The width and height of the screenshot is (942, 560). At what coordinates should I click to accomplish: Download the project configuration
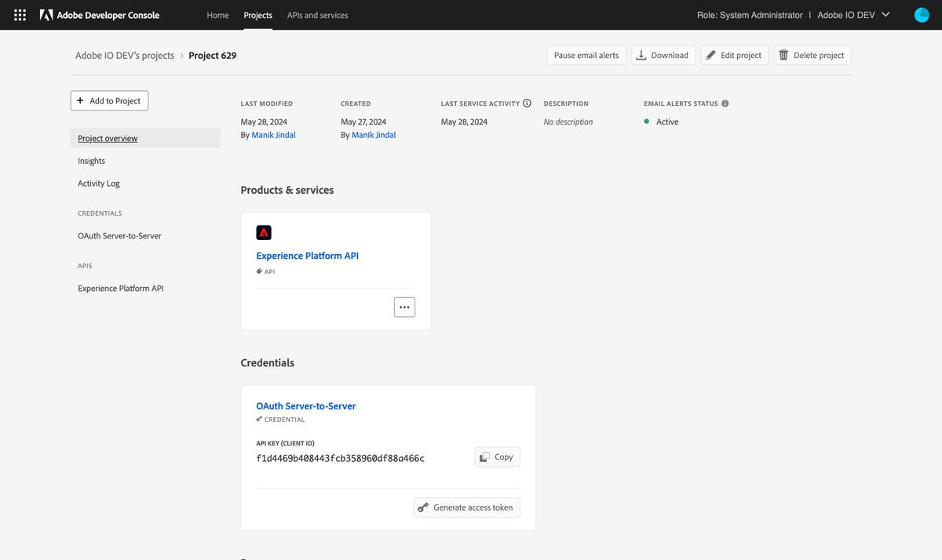coord(662,55)
